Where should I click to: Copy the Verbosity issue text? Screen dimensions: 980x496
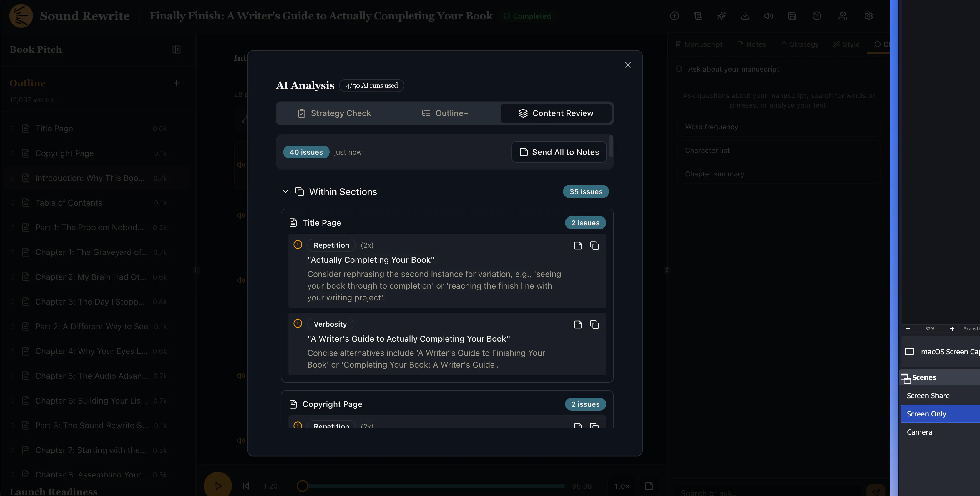[594, 325]
